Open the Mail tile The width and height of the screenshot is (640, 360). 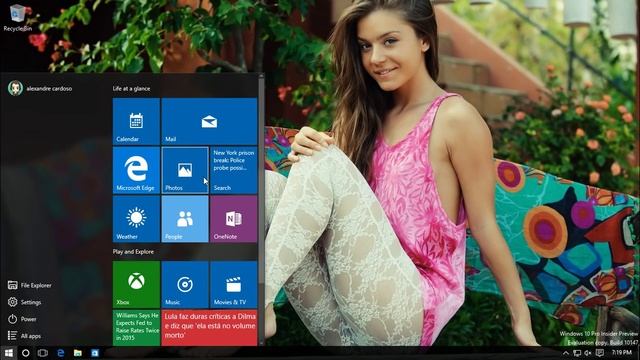point(209,121)
